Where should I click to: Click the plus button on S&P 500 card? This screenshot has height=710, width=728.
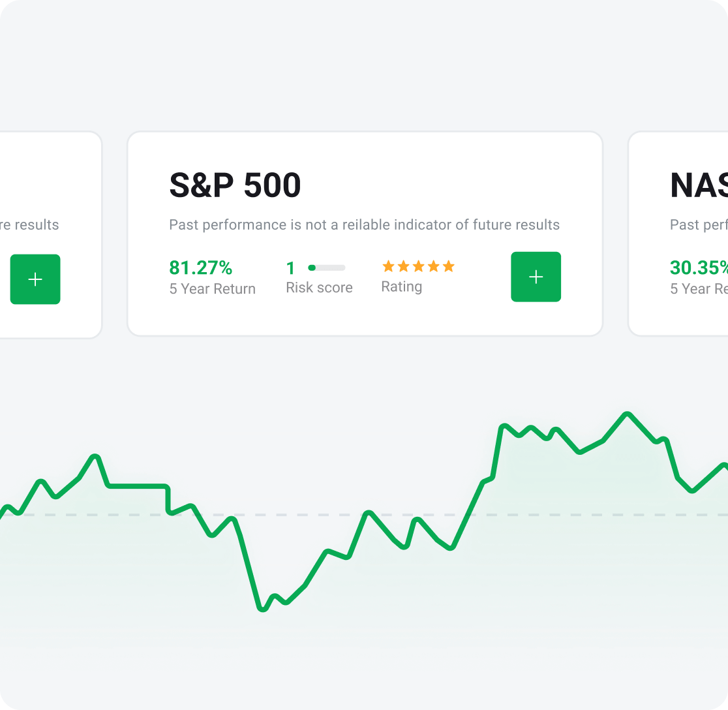pyautogui.click(x=536, y=277)
